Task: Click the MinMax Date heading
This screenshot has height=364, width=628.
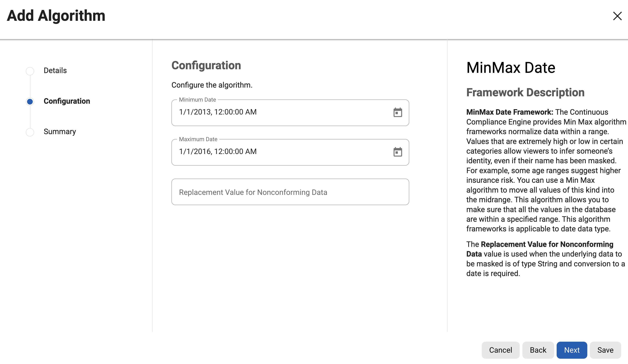Action: [511, 68]
